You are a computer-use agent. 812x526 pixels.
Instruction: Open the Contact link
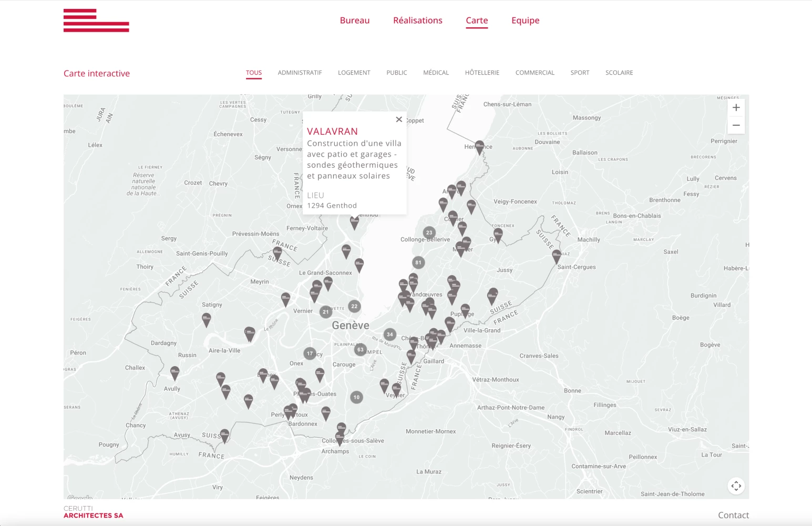click(x=733, y=515)
